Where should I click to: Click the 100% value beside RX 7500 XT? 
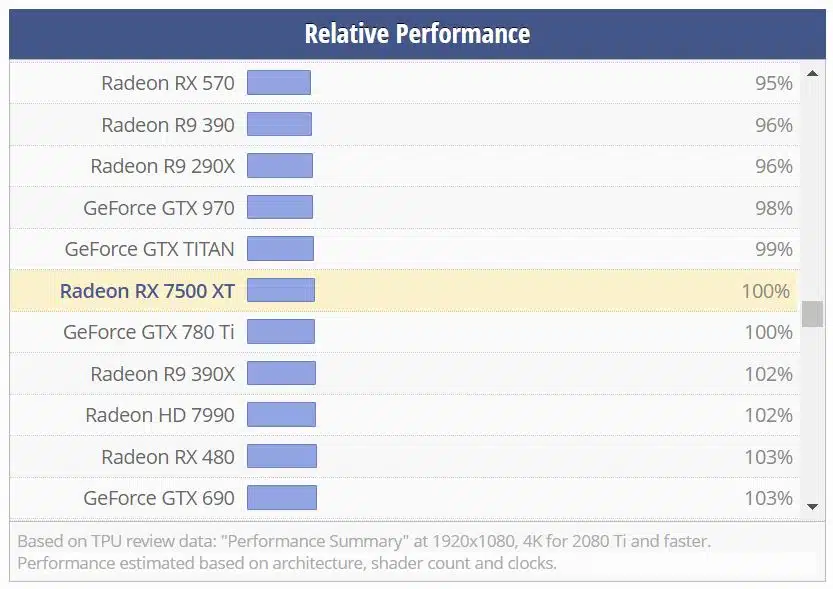(768, 291)
